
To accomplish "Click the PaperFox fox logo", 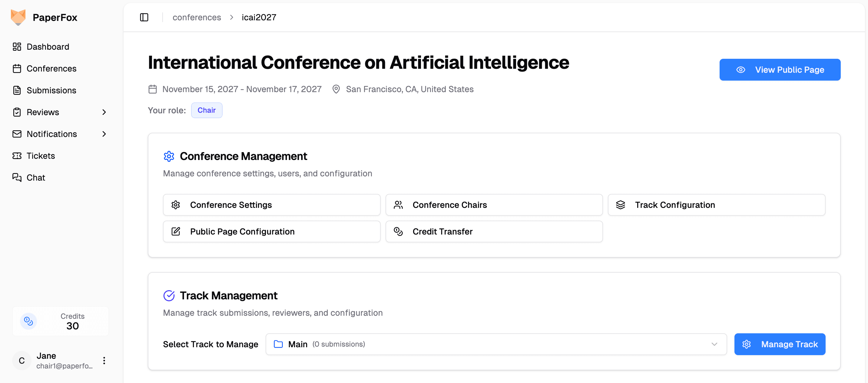I will pos(18,17).
